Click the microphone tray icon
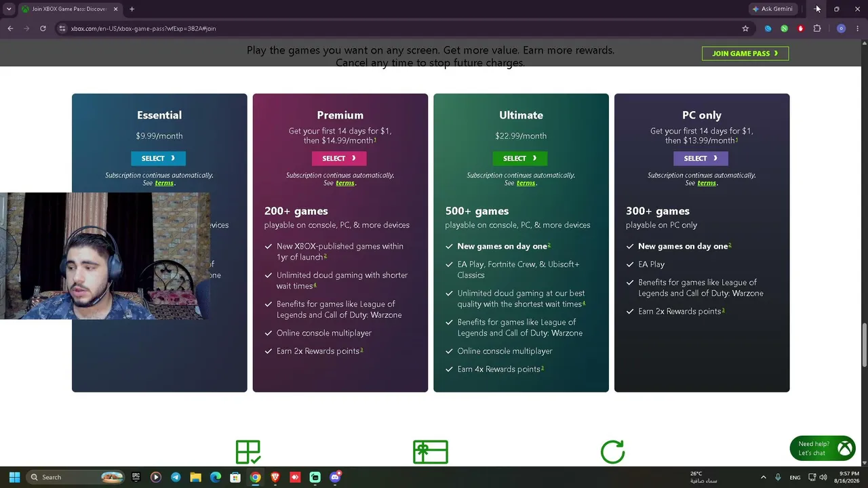 tap(778, 477)
